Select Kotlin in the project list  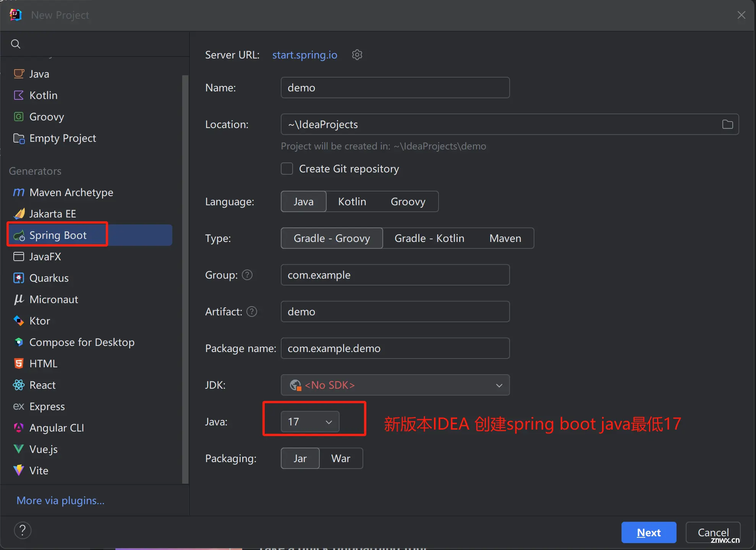pos(90,95)
